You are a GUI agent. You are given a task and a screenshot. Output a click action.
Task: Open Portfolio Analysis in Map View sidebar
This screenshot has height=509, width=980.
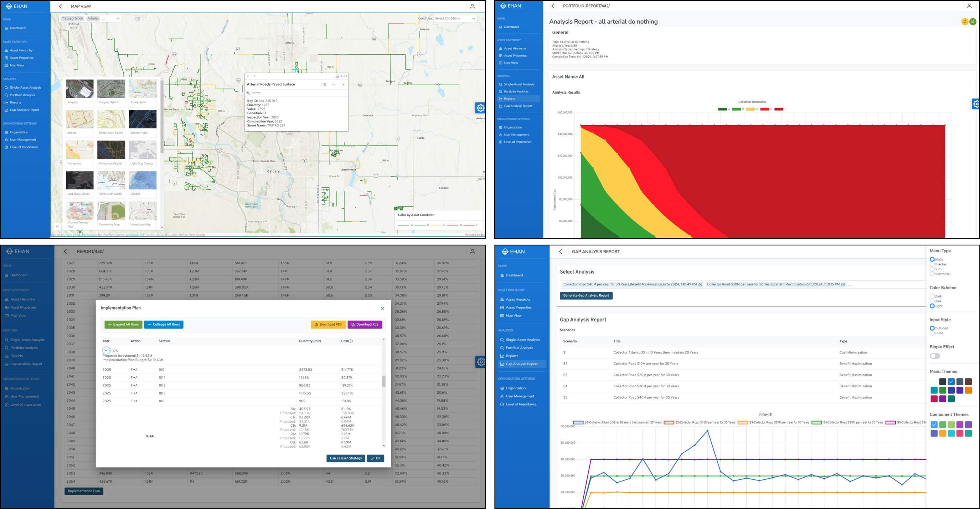point(22,95)
